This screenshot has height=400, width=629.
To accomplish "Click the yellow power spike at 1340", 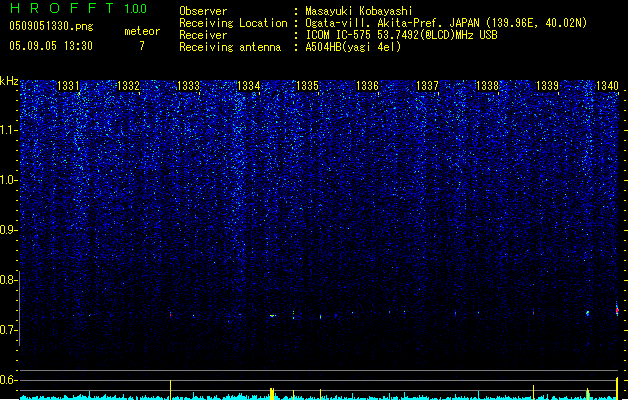I will [x=617, y=388].
